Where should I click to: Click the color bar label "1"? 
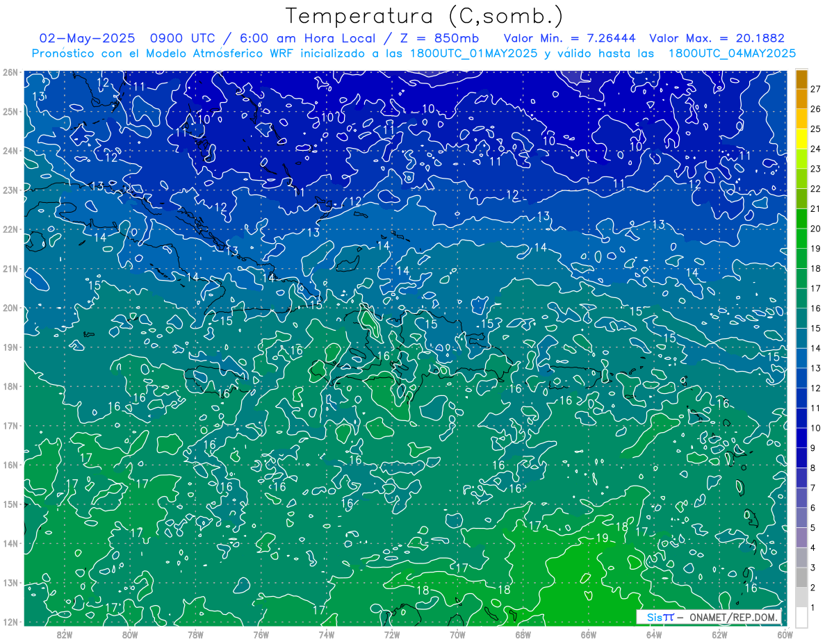pos(813,609)
